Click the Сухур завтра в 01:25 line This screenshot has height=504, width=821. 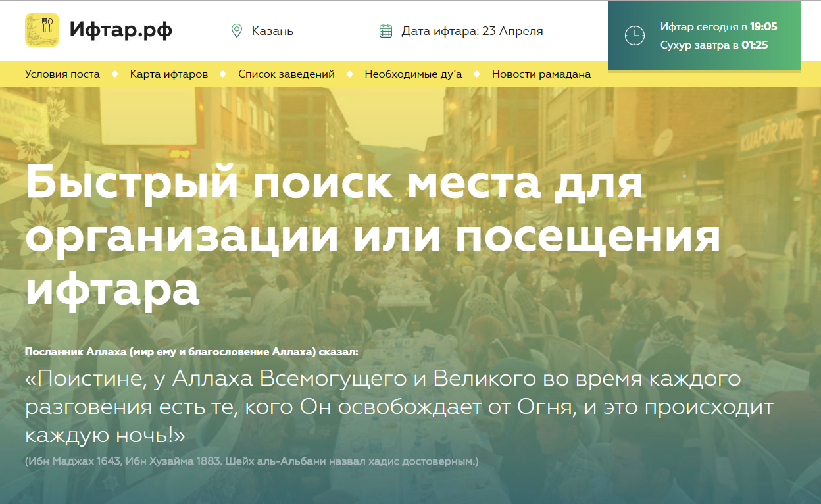click(x=714, y=45)
